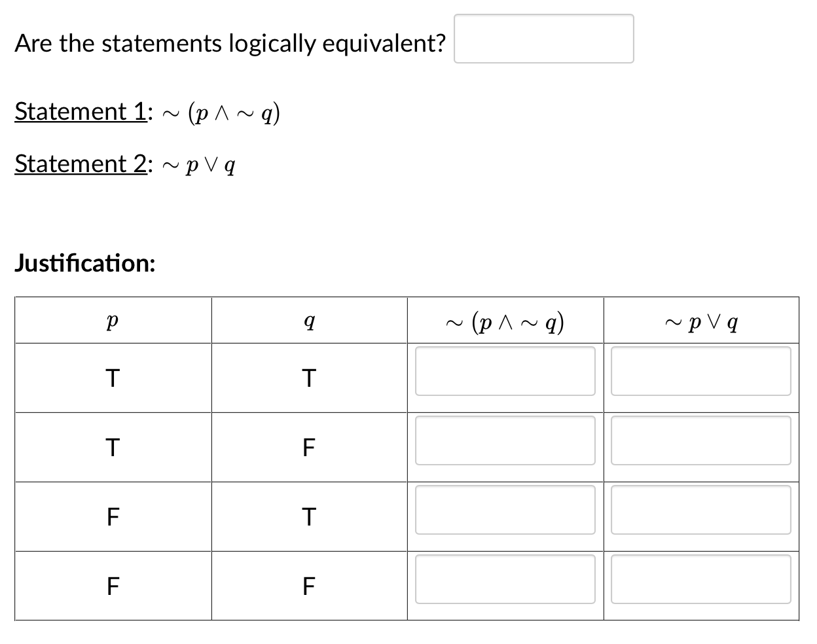The width and height of the screenshot is (817, 644).
Task: Select the ~p ∨ q input for row F T
Action: [700, 510]
